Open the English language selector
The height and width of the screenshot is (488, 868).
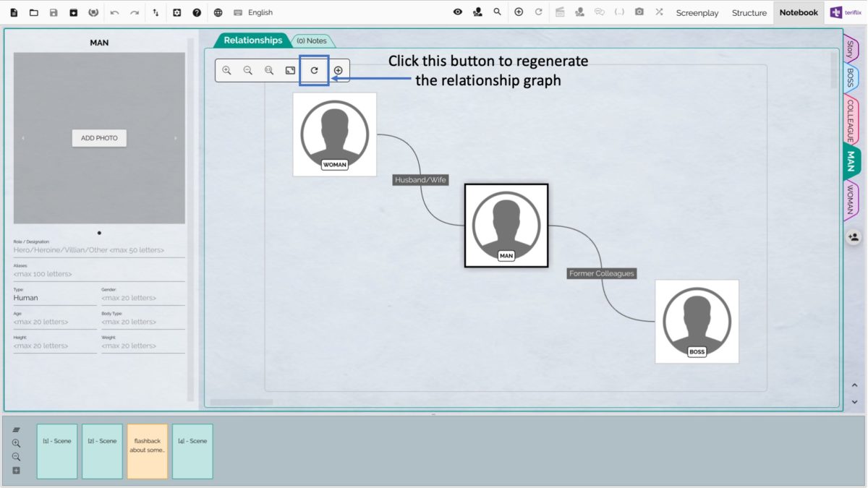[249, 12]
